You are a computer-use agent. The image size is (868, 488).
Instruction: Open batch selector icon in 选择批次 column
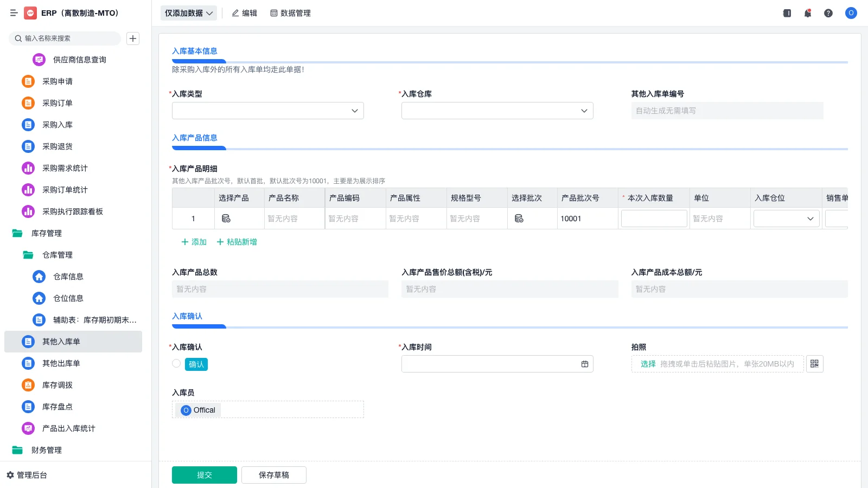pos(519,219)
